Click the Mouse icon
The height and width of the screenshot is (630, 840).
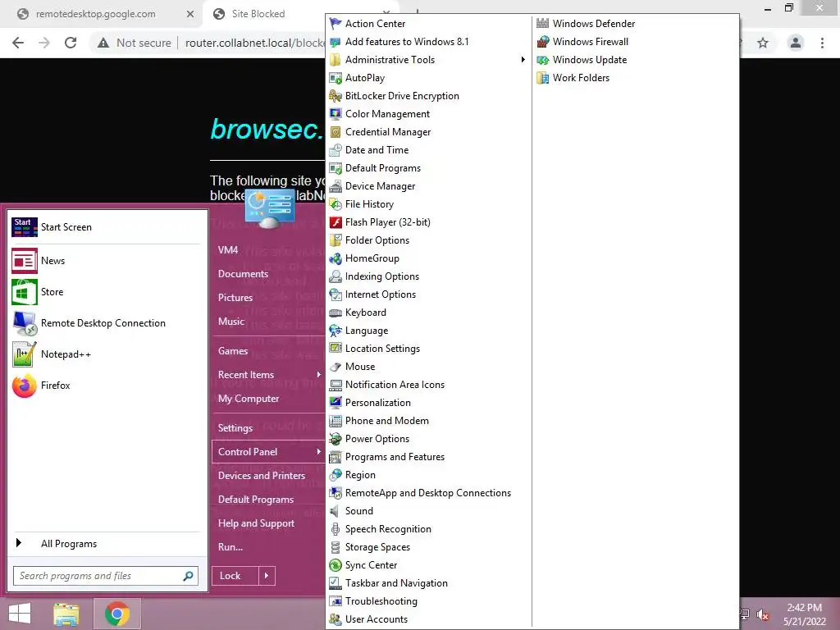(x=336, y=367)
